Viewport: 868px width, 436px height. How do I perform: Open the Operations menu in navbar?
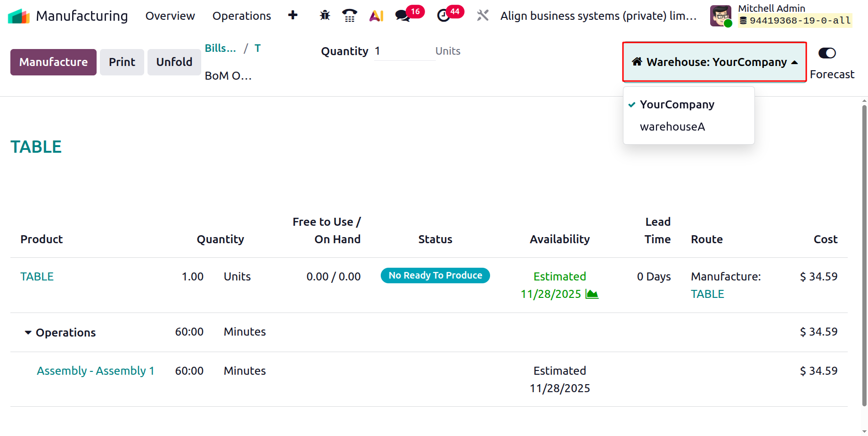(241, 16)
